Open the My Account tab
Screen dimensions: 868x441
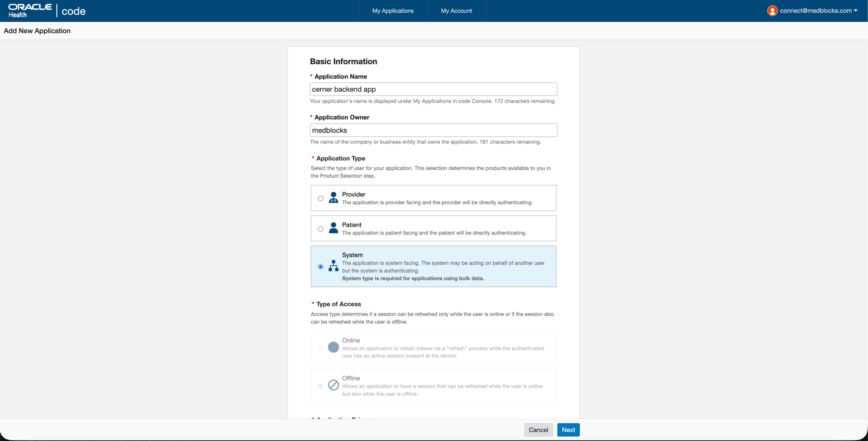pyautogui.click(x=457, y=11)
